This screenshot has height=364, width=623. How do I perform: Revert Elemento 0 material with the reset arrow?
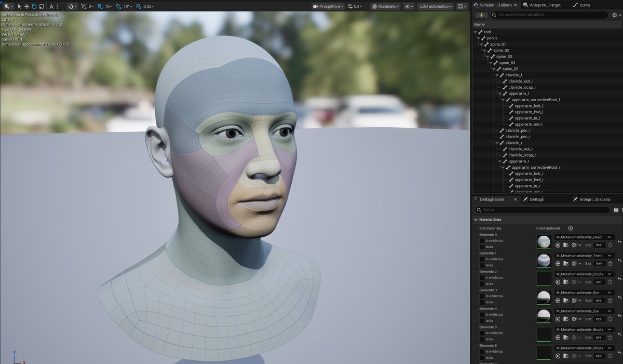click(x=619, y=241)
